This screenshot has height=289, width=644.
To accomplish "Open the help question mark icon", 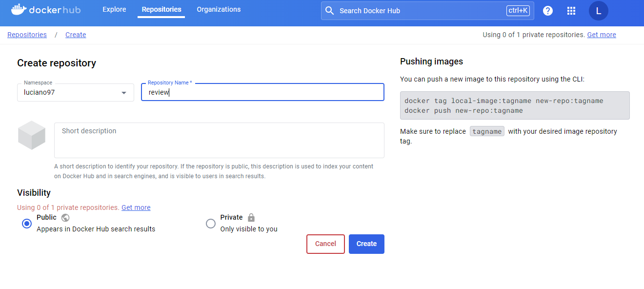I will [x=548, y=11].
